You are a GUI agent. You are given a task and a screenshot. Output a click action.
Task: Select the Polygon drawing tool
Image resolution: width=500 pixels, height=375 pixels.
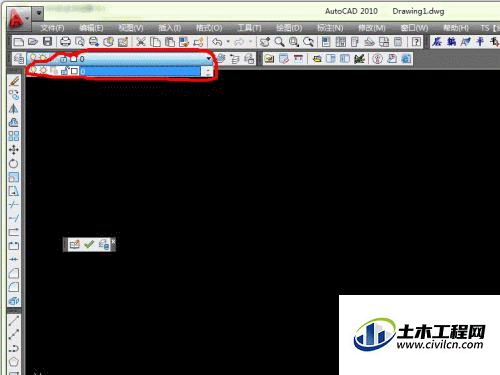[14, 362]
